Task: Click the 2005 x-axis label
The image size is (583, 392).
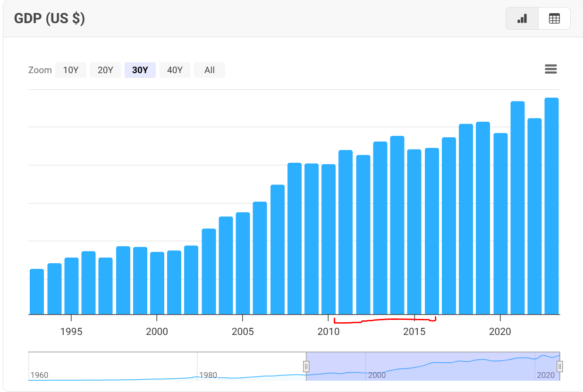Action: pos(243,332)
